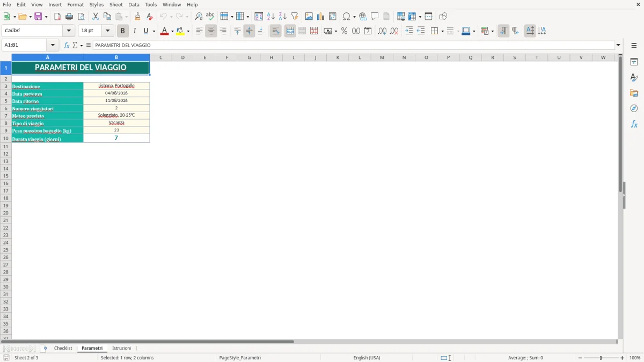Image resolution: width=644 pixels, height=362 pixels.
Task: Toggle Wrap Text
Action: click(275, 31)
